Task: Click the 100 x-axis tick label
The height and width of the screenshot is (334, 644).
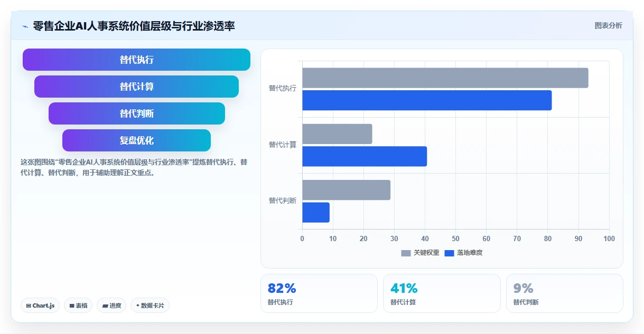Action: [609, 239]
